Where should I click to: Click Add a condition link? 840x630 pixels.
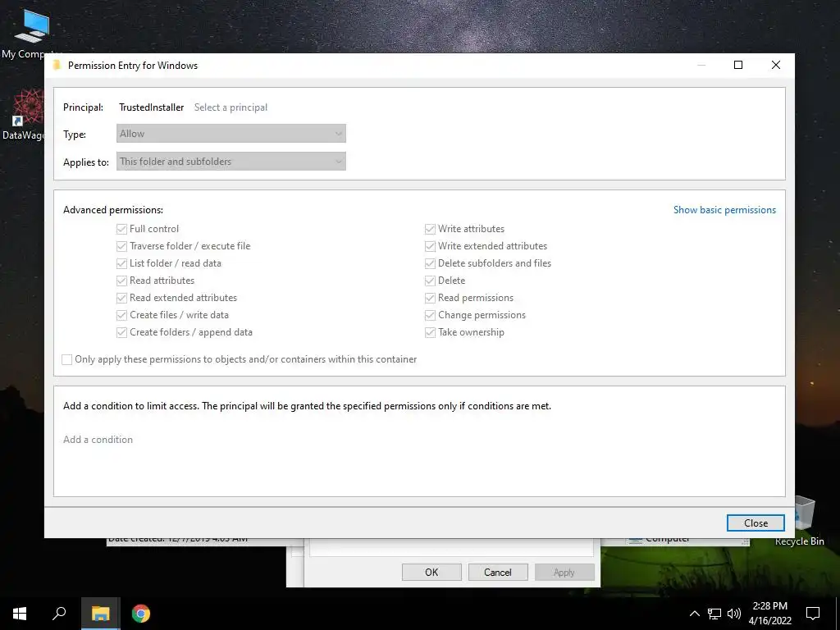tap(98, 440)
